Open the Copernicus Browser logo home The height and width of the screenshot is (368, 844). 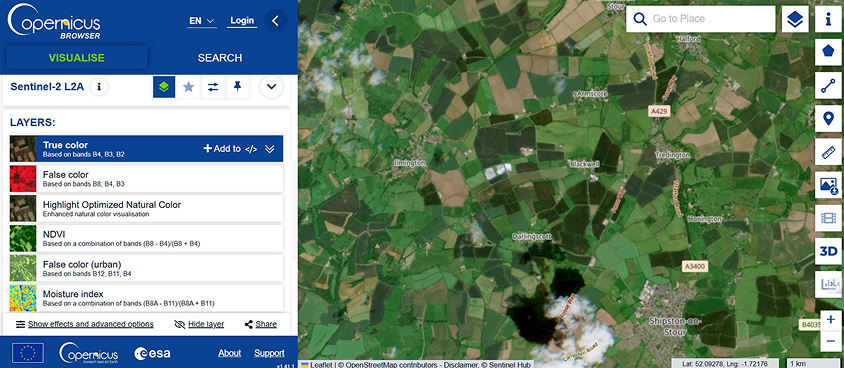point(54,22)
